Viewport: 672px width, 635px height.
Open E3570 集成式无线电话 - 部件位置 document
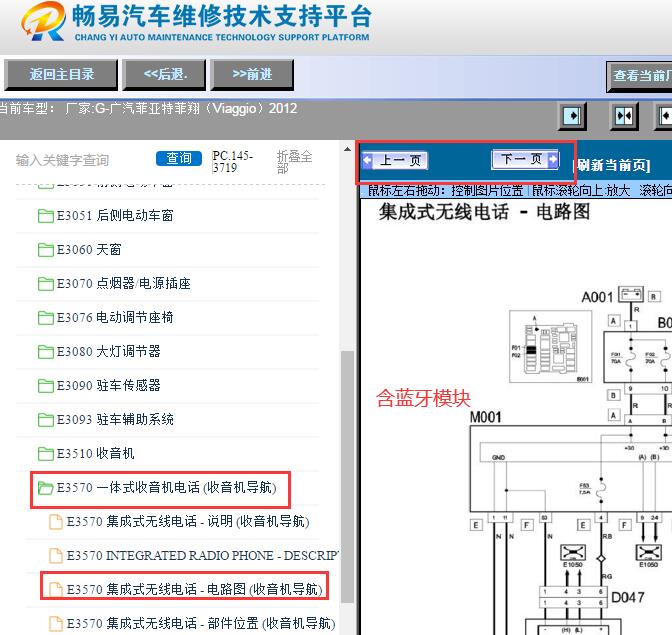(x=192, y=623)
